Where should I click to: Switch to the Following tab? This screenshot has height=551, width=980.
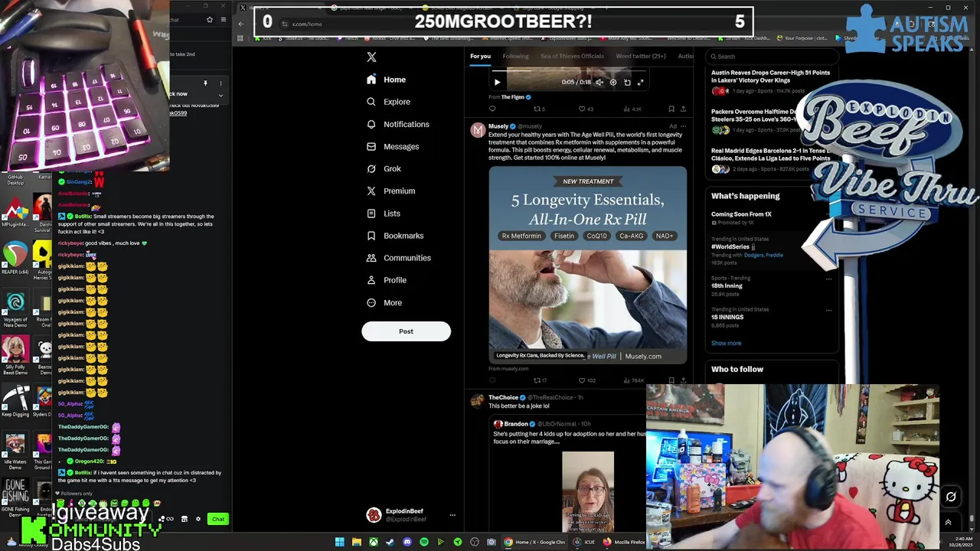(x=515, y=56)
